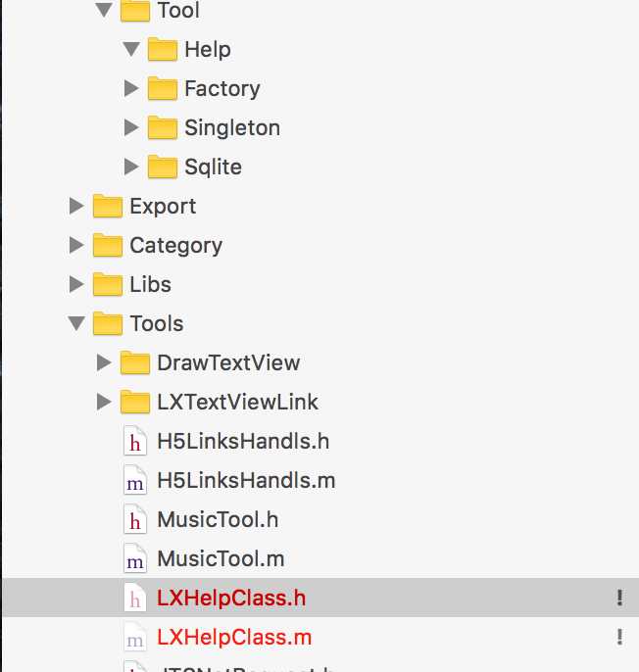Click the H5LinksHandls.h header file icon

tap(135, 441)
